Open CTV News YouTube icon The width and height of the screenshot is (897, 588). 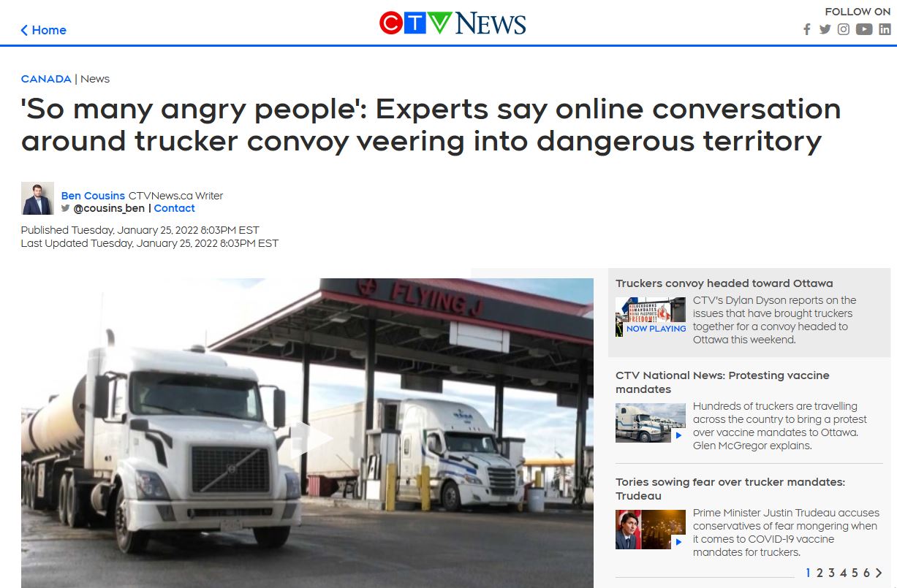(x=864, y=30)
